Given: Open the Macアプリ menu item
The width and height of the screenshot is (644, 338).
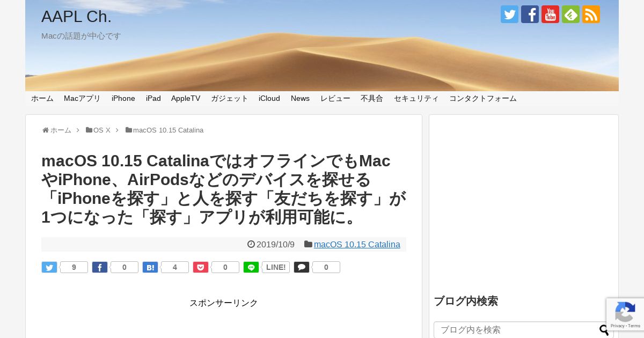Looking at the screenshot, I should 82,98.
